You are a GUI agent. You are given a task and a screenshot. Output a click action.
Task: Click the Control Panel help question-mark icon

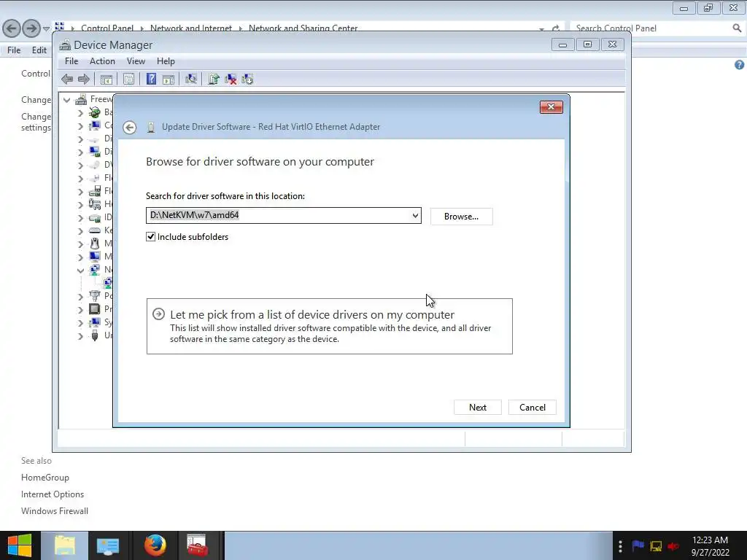[x=740, y=65]
